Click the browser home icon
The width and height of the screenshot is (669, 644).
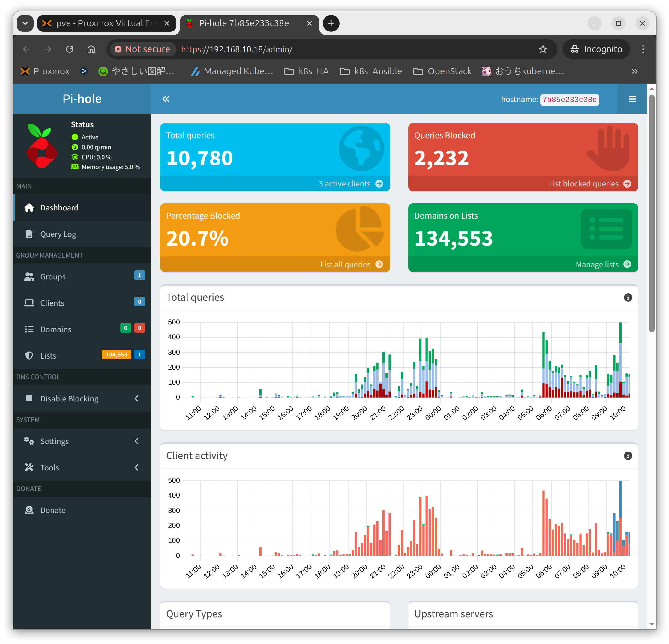[x=91, y=49]
